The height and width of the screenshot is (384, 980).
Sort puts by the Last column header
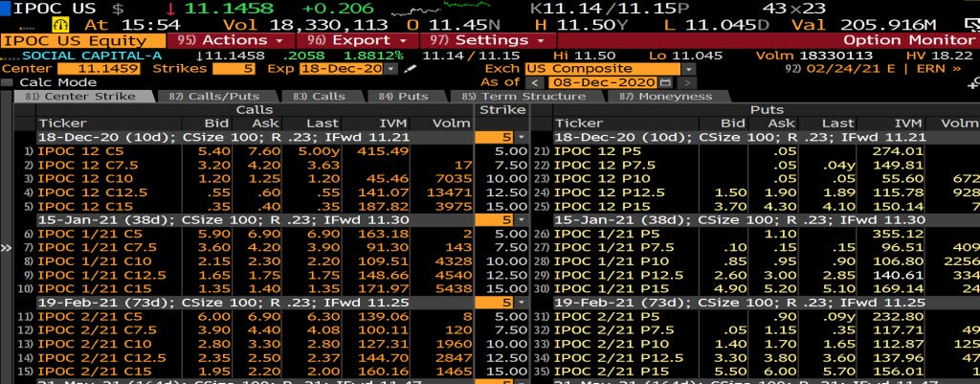coord(837,124)
